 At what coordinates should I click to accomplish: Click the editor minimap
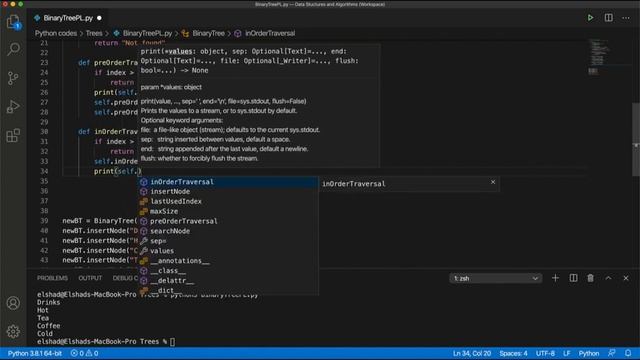[x=598, y=57]
